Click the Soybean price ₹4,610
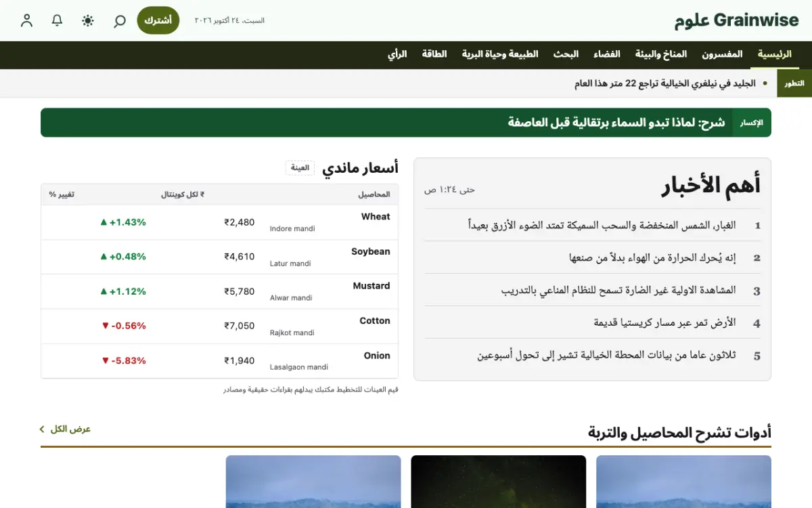This screenshot has width=812, height=508. (240, 257)
